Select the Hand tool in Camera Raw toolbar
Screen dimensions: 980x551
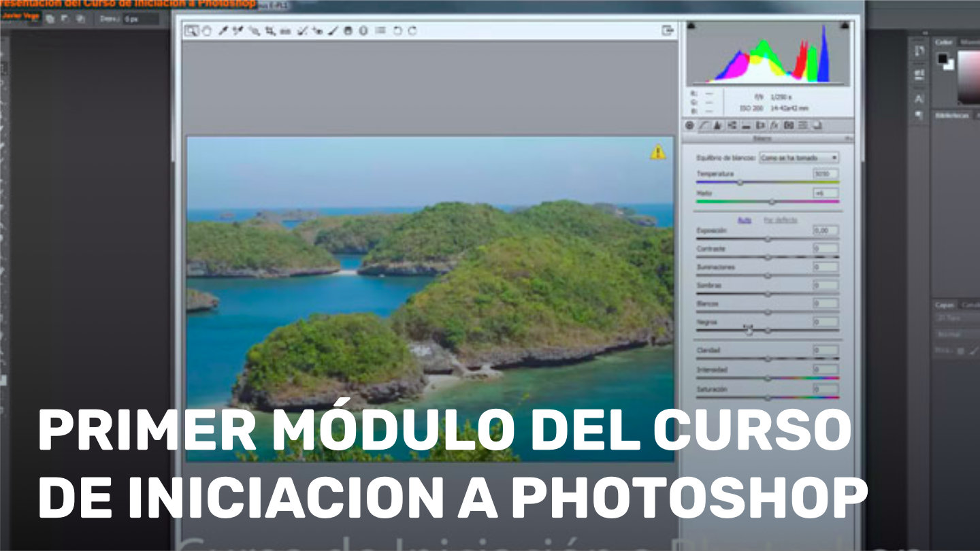click(206, 31)
